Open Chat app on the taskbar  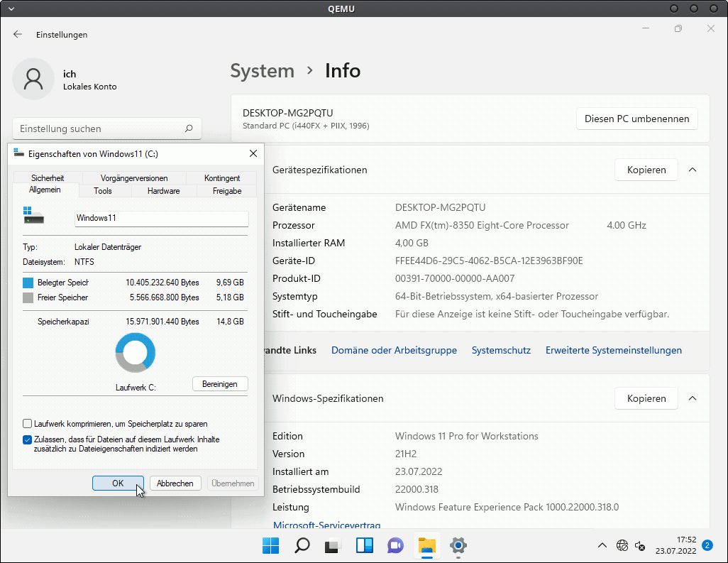395,545
